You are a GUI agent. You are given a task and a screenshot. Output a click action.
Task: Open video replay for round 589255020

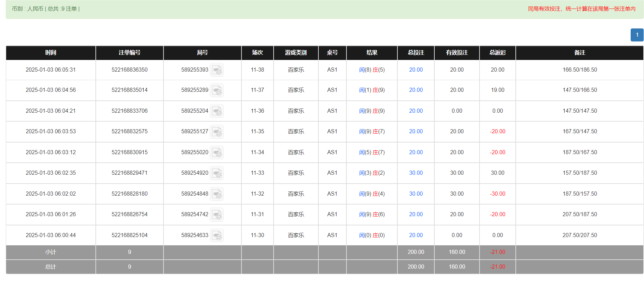click(x=216, y=152)
